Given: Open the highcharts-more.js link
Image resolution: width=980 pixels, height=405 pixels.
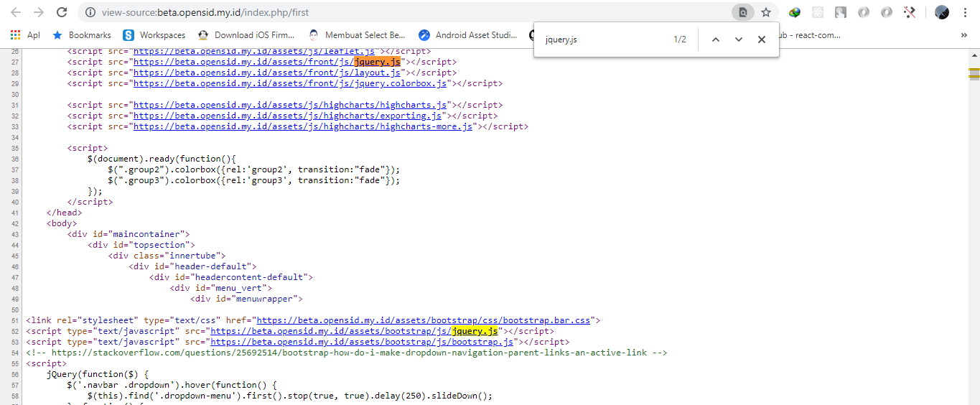Looking at the screenshot, I should (x=303, y=126).
